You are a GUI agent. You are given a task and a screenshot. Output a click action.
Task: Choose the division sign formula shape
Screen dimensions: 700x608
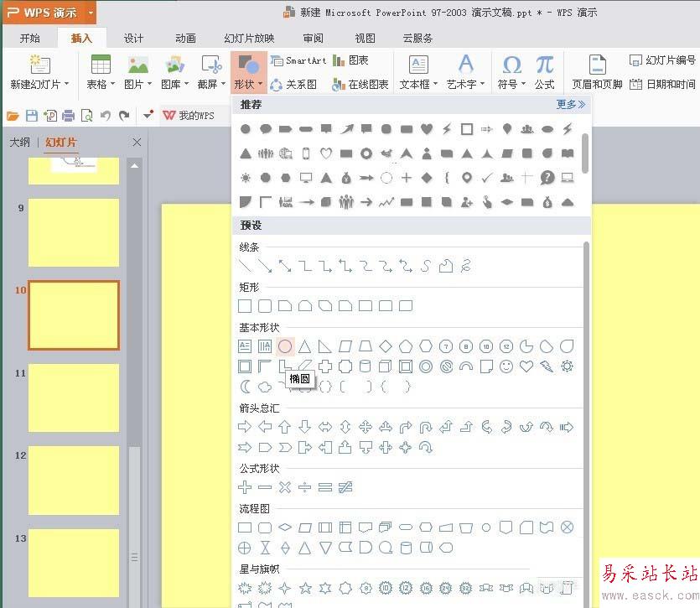[305, 487]
